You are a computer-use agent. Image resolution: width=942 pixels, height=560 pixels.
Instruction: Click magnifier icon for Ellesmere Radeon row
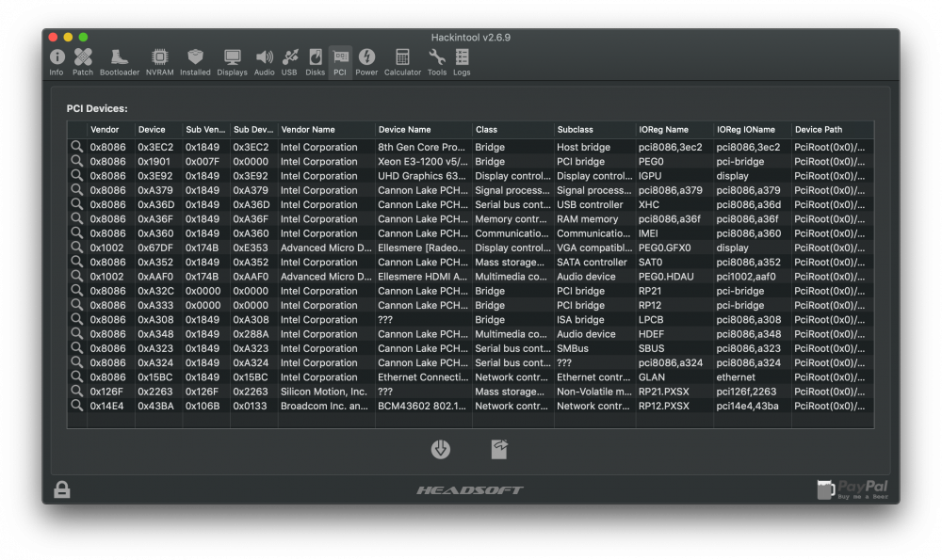tap(77, 248)
